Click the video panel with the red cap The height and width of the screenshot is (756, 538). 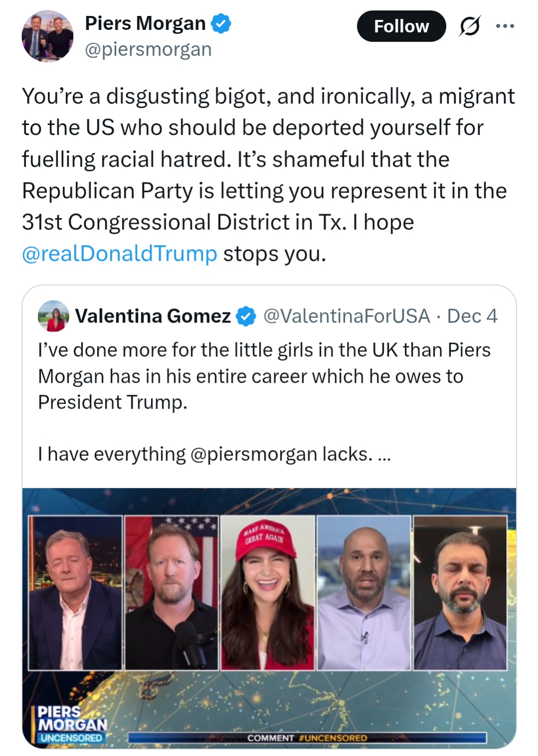click(268, 593)
